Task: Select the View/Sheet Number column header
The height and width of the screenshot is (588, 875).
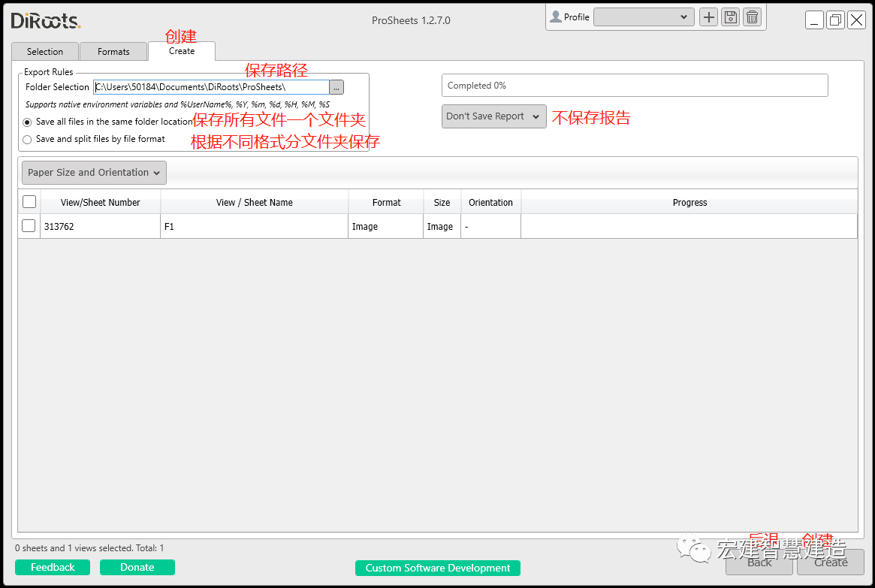Action: [x=101, y=203]
